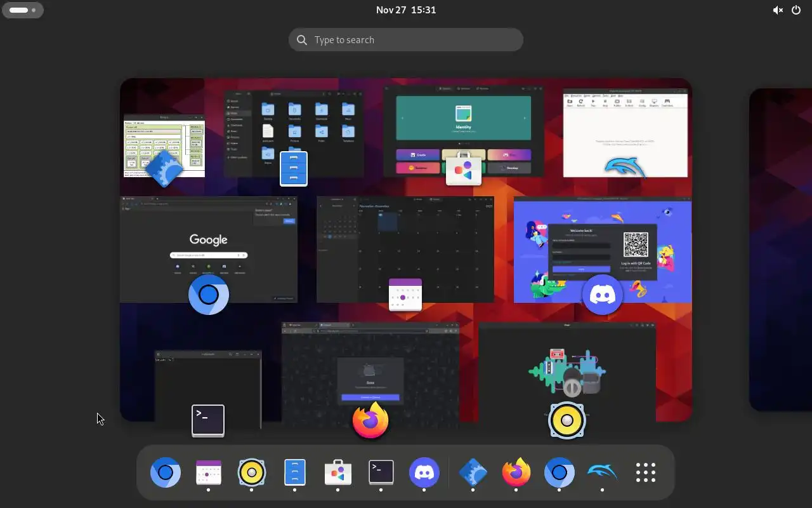Select the Calendar window thumbnail
The height and width of the screenshot is (508, 812).
tap(405, 250)
